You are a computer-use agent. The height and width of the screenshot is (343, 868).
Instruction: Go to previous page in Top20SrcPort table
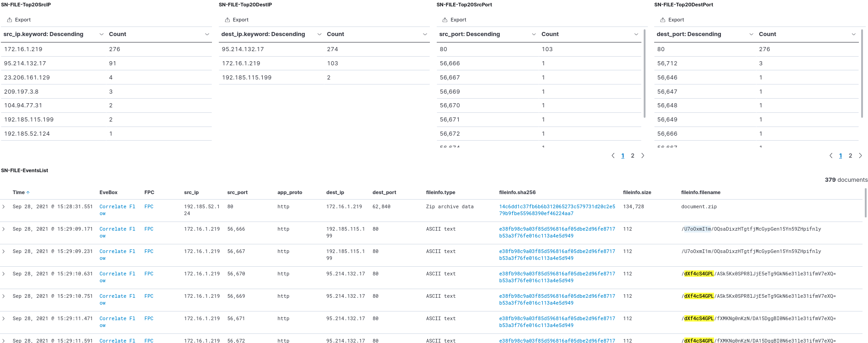click(613, 156)
